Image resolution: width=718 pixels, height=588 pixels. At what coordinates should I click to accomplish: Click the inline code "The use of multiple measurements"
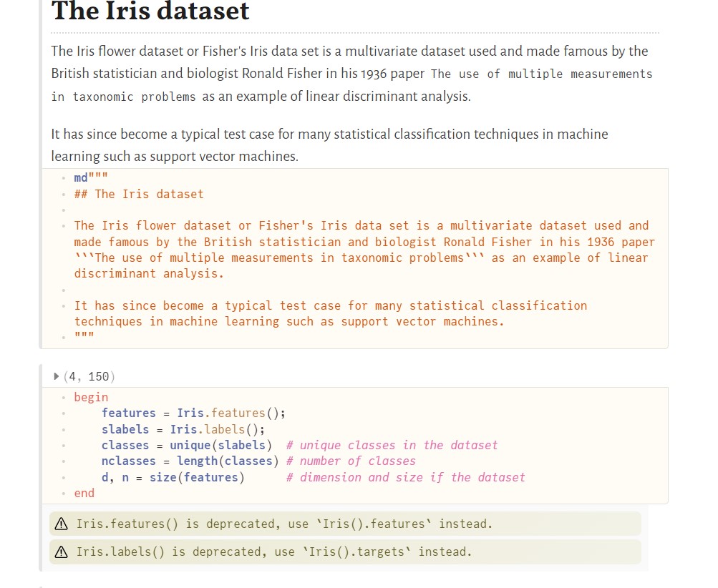click(x=541, y=74)
